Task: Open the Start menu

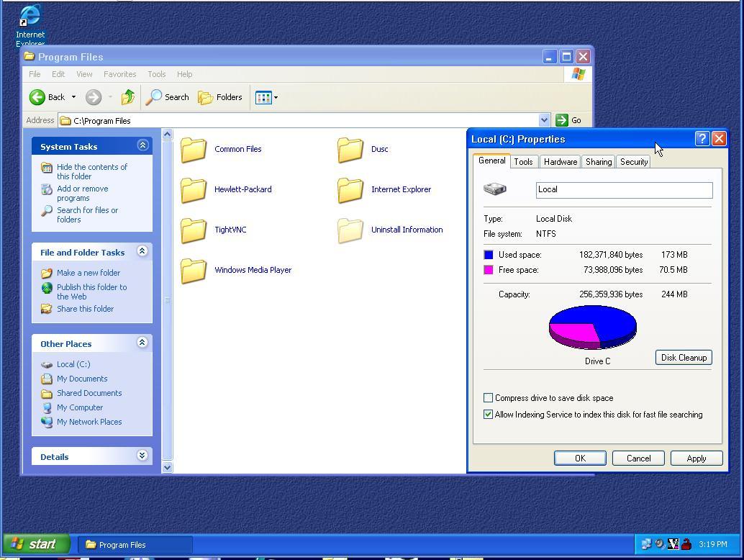Action: [x=36, y=544]
